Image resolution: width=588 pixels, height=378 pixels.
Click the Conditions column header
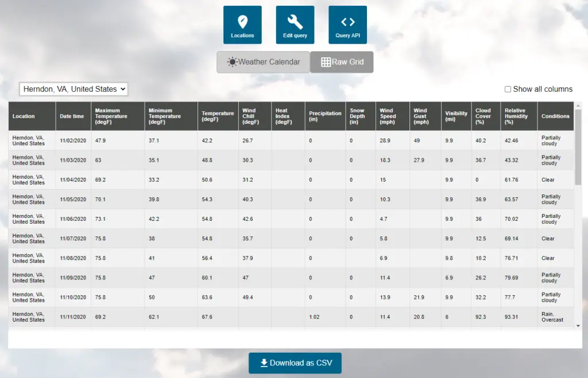point(555,116)
